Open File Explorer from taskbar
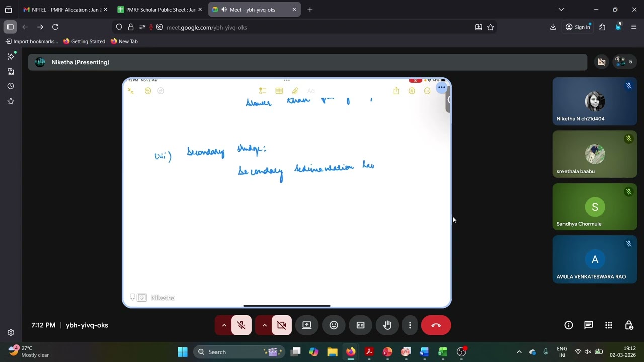The width and height of the screenshot is (644, 362). 332,352
